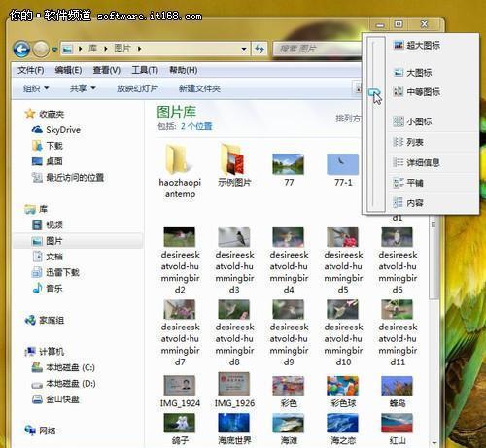This screenshot has width=486, height=448.
Task: Open recent pages dropdown beside navigation arrows
Action: pos(54,50)
